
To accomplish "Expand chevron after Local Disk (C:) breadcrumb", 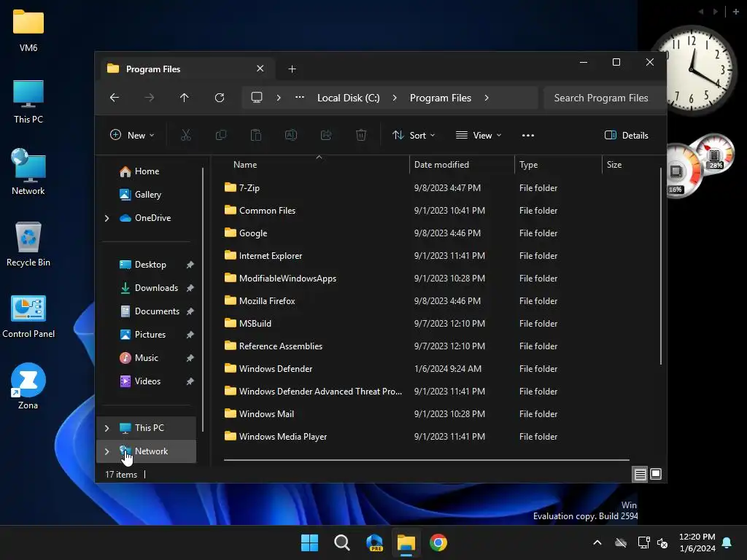I will [x=395, y=98].
